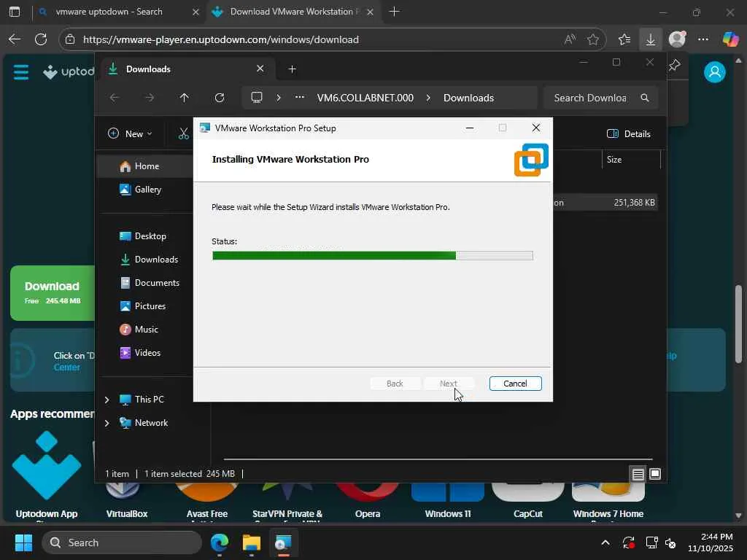Go up one folder level in Explorer
The image size is (747, 560).
185,98
